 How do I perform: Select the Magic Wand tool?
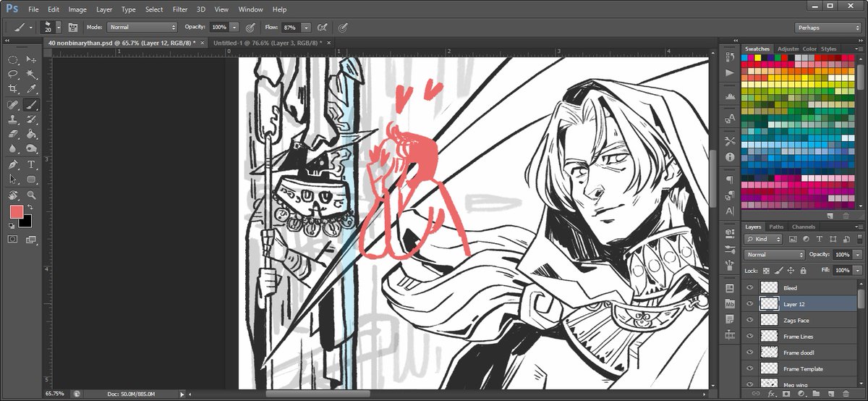coord(31,74)
